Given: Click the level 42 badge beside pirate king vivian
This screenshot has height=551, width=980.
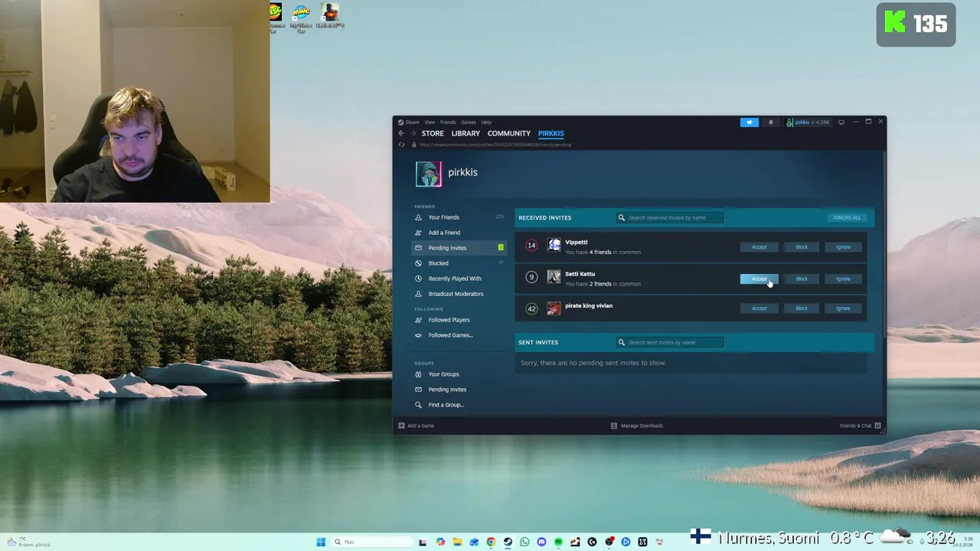Looking at the screenshot, I should tap(531, 308).
